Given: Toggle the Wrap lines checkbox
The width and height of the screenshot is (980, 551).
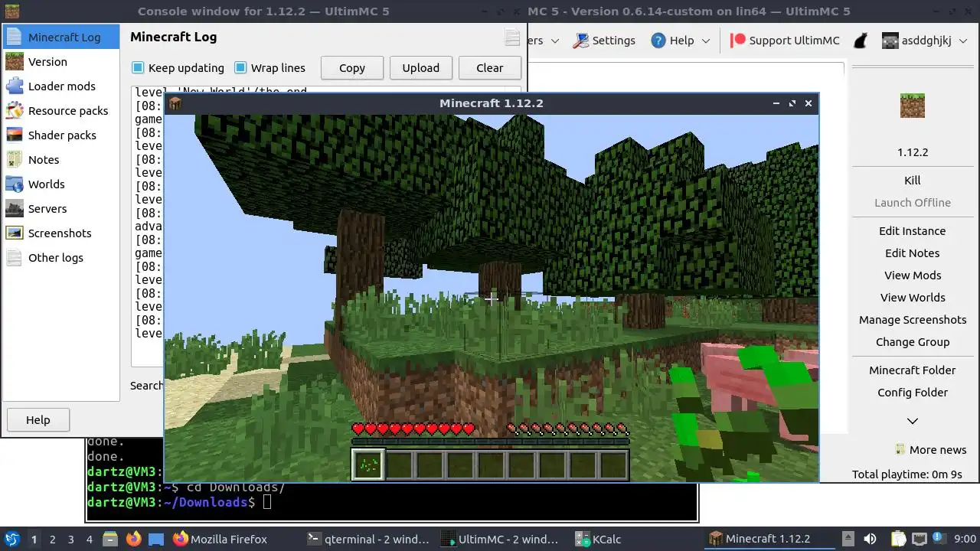Looking at the screenshot, I should click(240, 67).
